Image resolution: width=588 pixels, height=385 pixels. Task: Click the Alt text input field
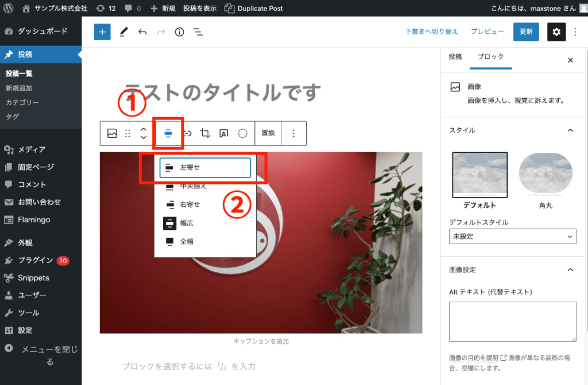point(512,321)
